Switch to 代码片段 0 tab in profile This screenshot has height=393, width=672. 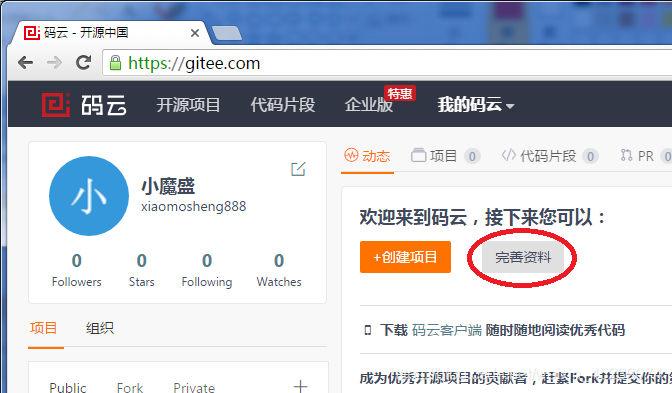click(550, 156)
